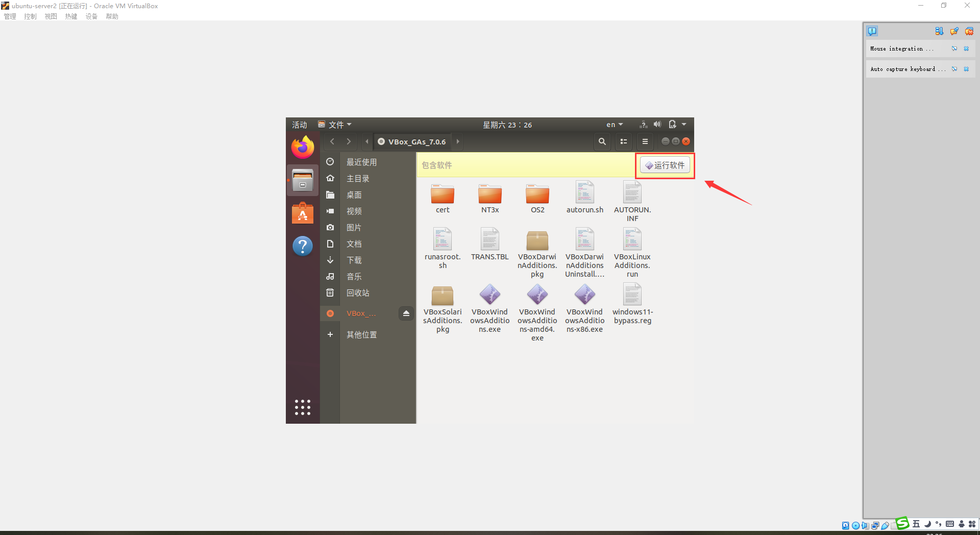The image size is (980, 535).
Task: Click the VBox_GAs_7.0.6 path button
Action: 412,141
